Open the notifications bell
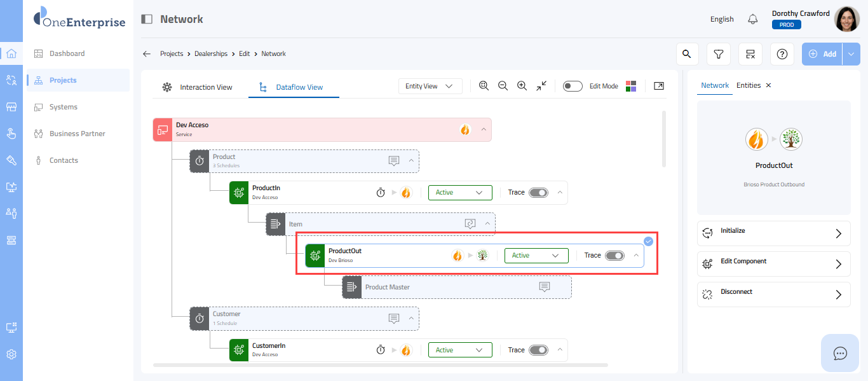868x381 pixels. (753, 19)
